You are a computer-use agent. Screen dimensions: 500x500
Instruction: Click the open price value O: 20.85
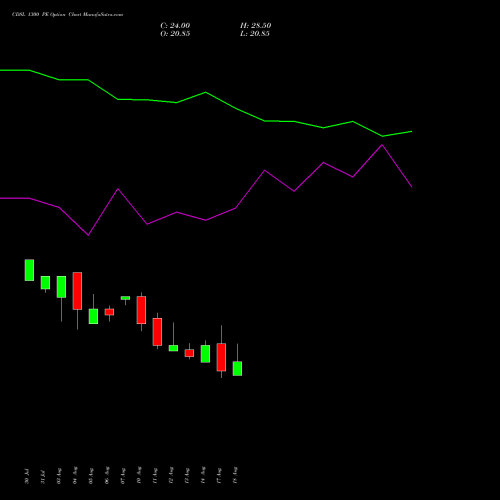pos(175,34)
